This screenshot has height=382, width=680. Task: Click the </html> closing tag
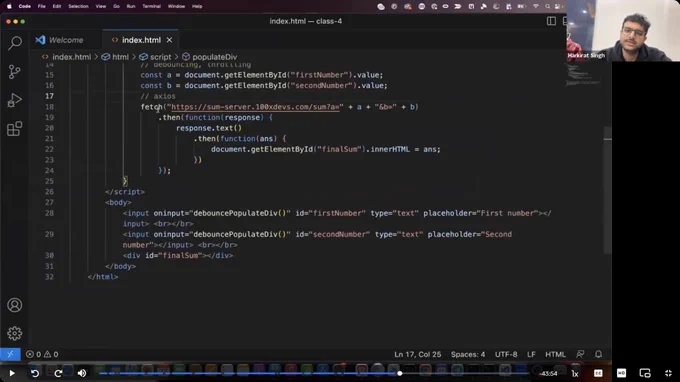103,277
